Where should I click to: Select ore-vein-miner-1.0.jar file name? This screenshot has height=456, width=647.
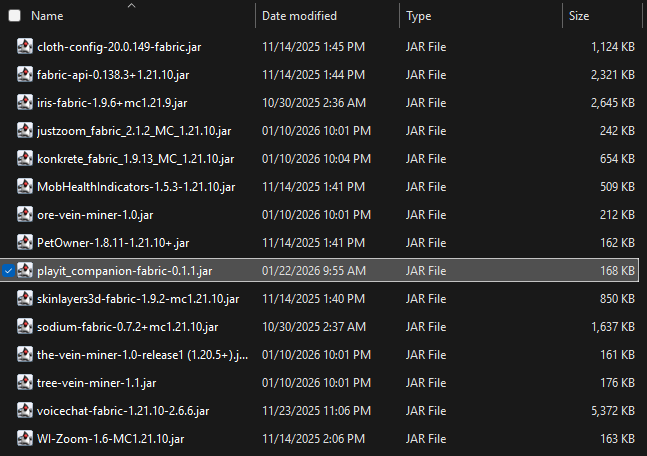(x=95, y=215)
